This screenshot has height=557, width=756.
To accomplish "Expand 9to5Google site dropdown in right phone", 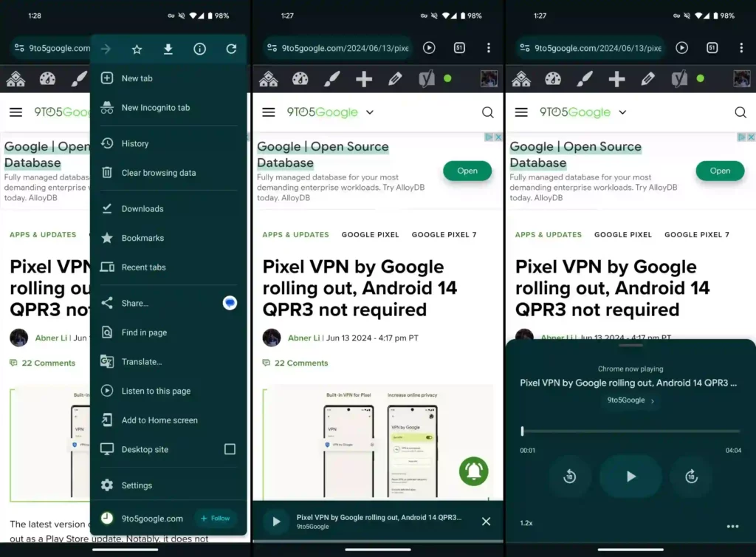I will point(622,112).
